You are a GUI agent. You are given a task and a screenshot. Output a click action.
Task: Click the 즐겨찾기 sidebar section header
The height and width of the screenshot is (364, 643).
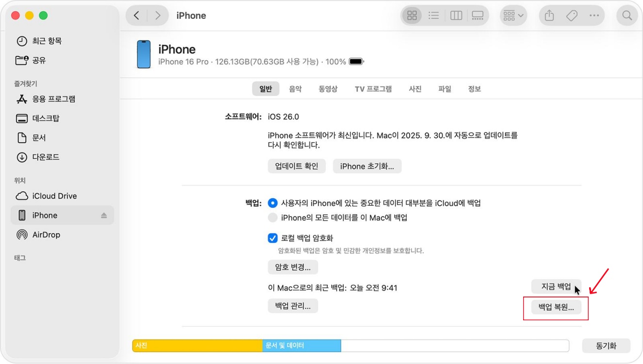coord(26,84)
